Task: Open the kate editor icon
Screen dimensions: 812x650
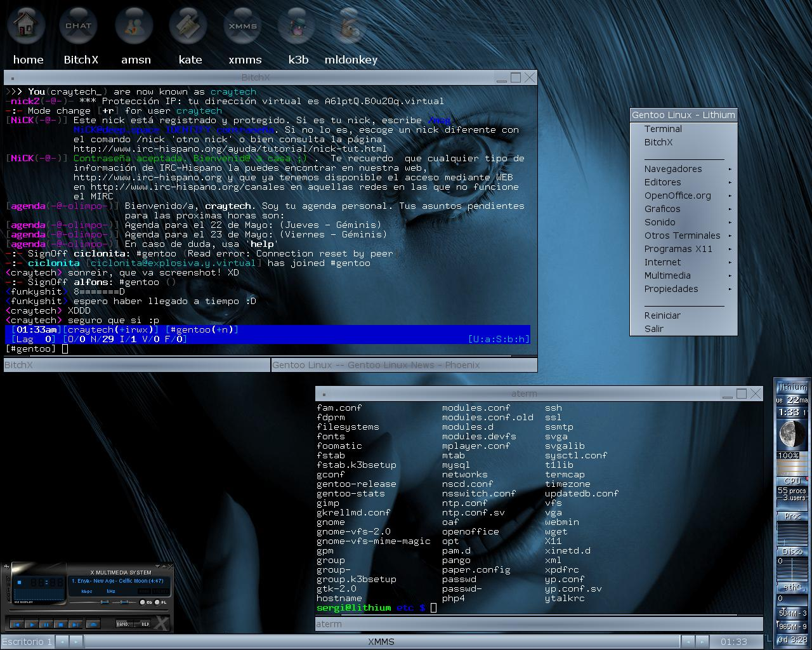Action: [x=188, y=25]
